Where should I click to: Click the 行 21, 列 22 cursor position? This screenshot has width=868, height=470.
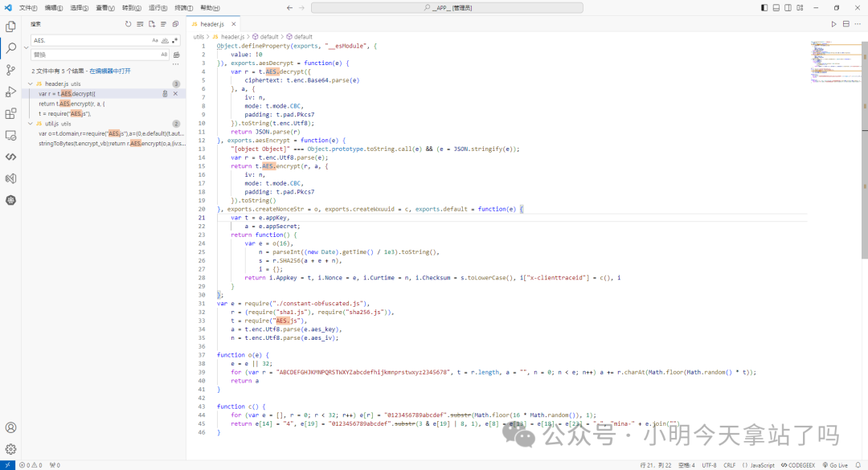click(x=656, y=465)
